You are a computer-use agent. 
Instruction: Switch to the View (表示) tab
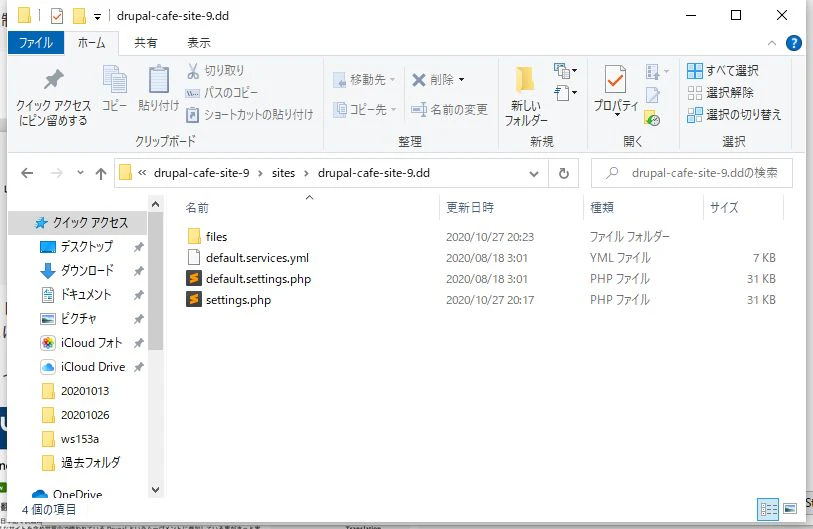click(x=199, y=43)
